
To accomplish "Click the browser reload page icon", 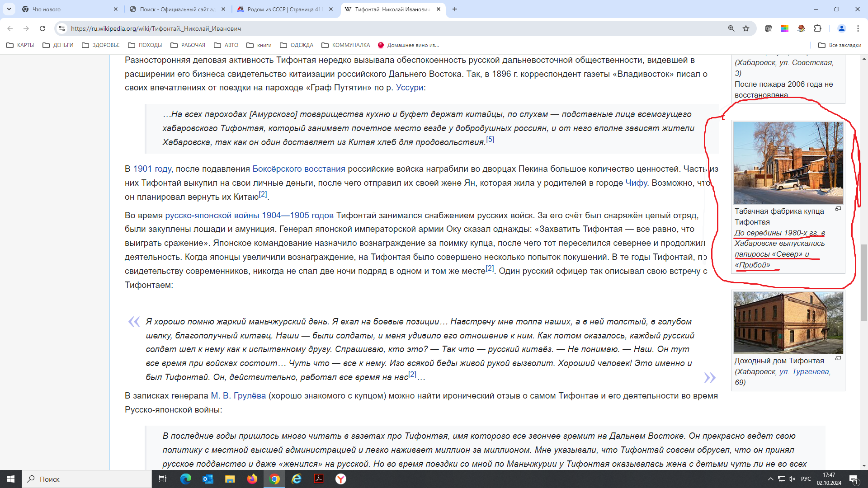I will [x=42, y=28].
